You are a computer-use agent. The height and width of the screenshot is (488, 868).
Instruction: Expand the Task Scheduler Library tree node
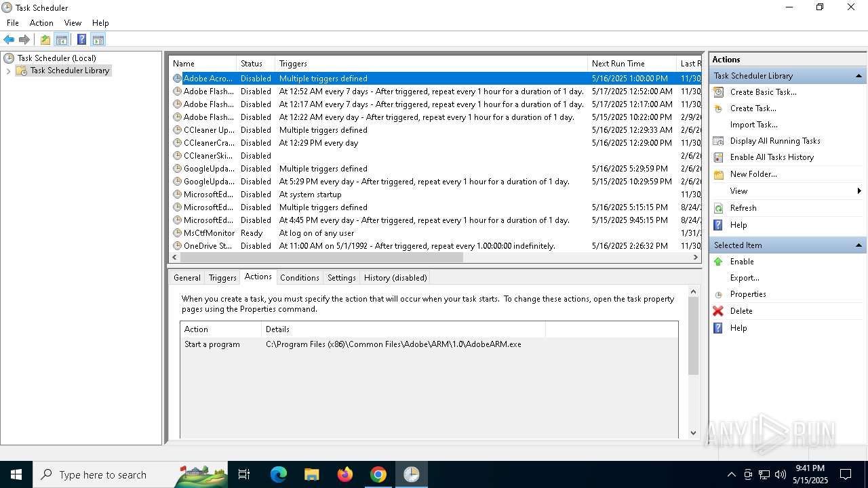click(x=8, y=70)
